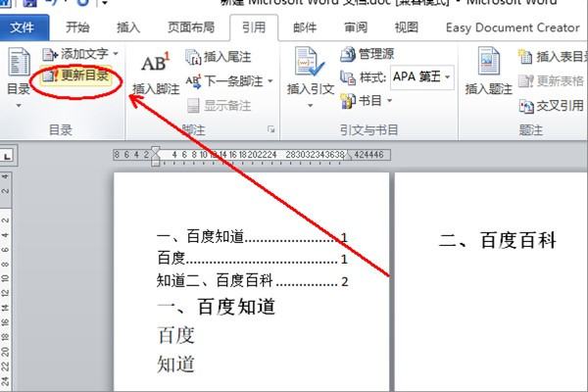Switch to the 视图 tab
The height and width of the screenshot is (392, 588).
406,27
